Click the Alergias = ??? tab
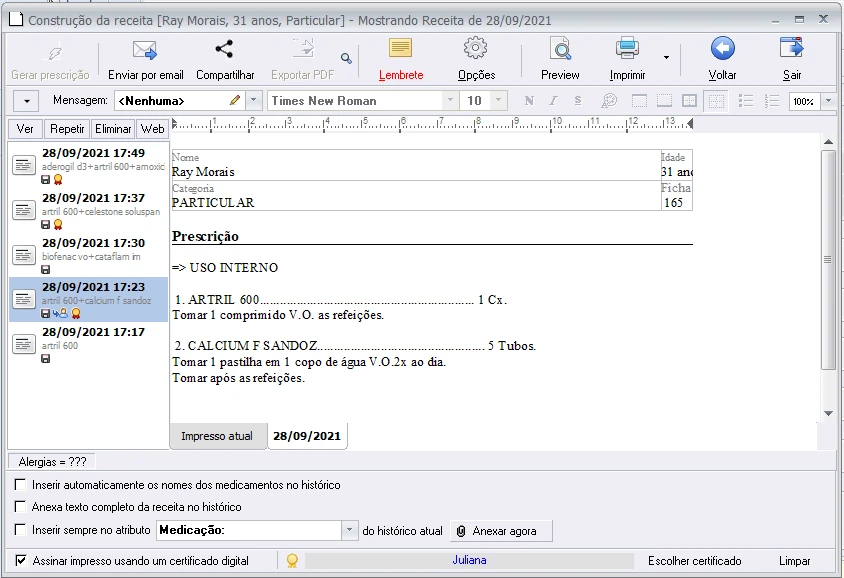The image size is (844, 578). (x=52, y=462)
